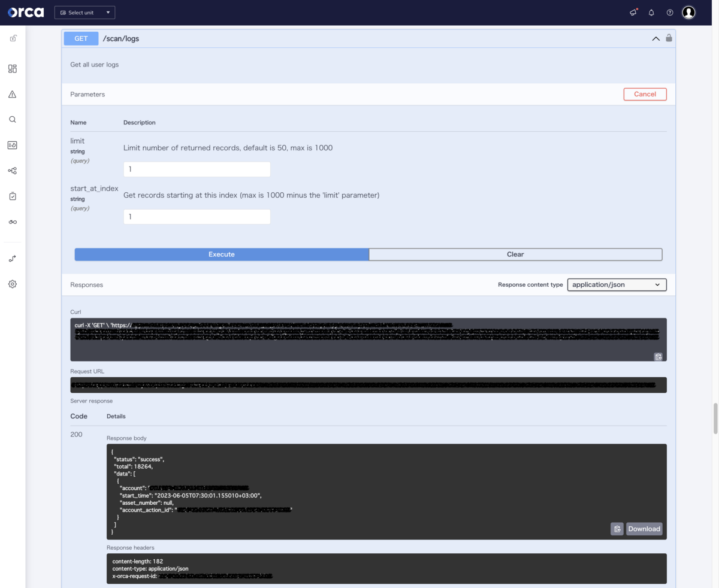The width and height of the screenshot is (719, 588).
Task: Click the help question mark icon
Action: [670, 12]
